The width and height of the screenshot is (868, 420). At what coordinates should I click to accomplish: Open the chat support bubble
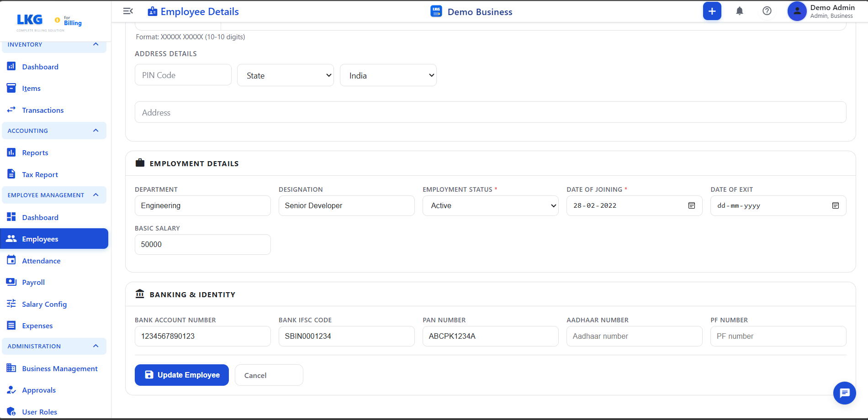click(844, 393)
